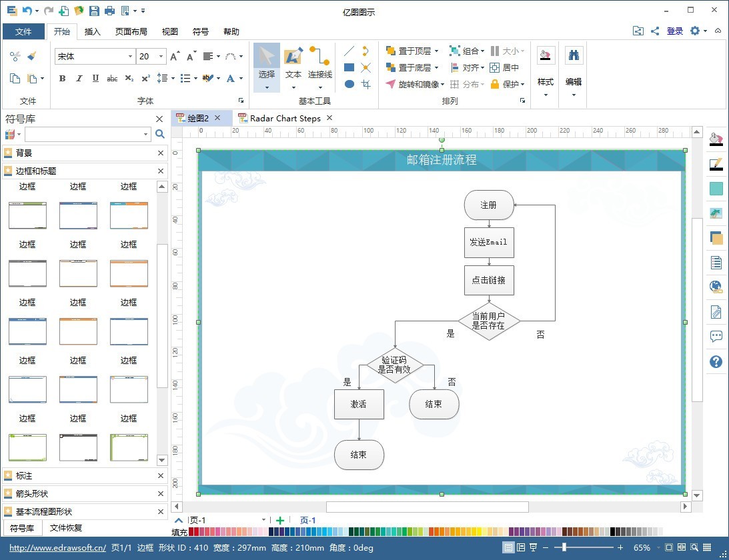Click the share icon at top right
The width and height of the screenshot is (729, 560).
pyautogui.click(x=655, y=31)
